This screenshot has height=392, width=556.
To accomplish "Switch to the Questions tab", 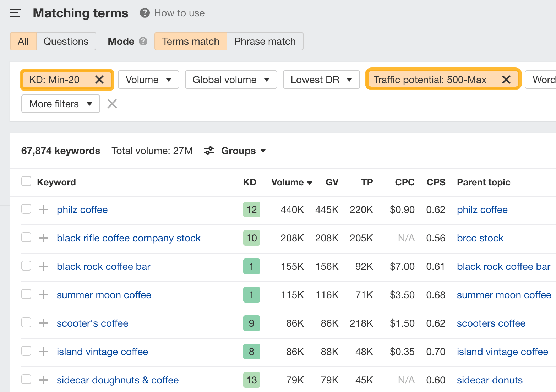I will coord(66,41).
